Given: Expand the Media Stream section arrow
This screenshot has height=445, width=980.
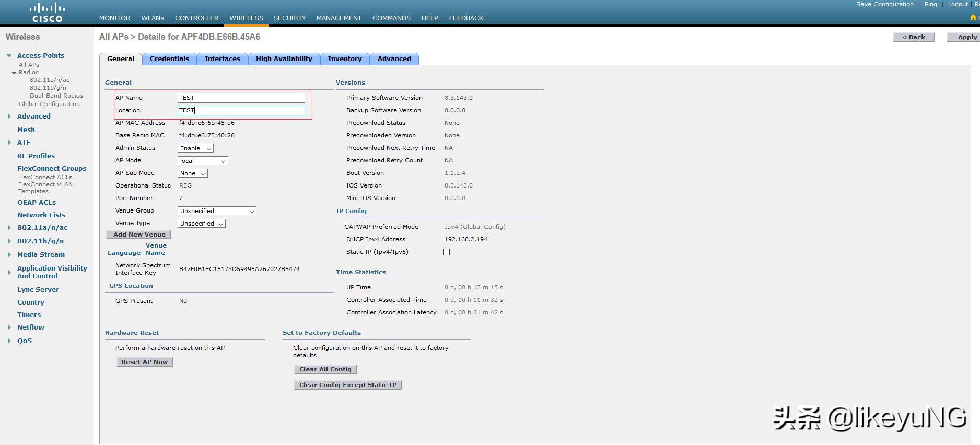Looking at the screenshot, I should [9, 254].
